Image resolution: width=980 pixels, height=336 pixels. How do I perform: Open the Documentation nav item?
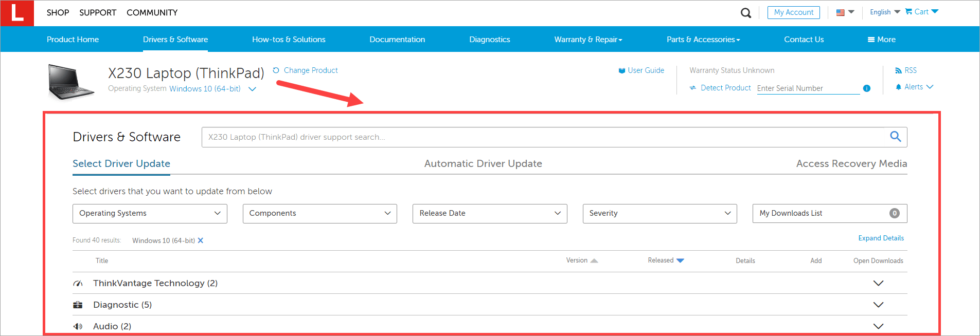point(397,40)
